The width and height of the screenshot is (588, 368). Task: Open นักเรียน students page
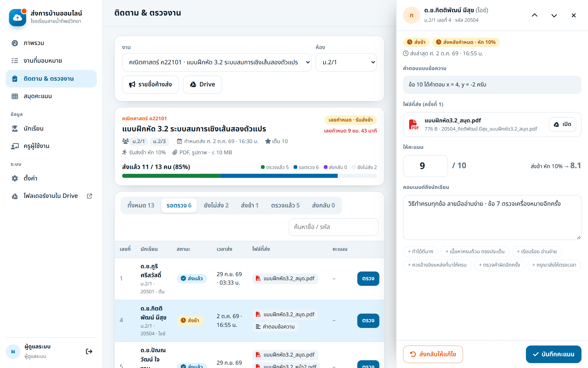point(51,128)
